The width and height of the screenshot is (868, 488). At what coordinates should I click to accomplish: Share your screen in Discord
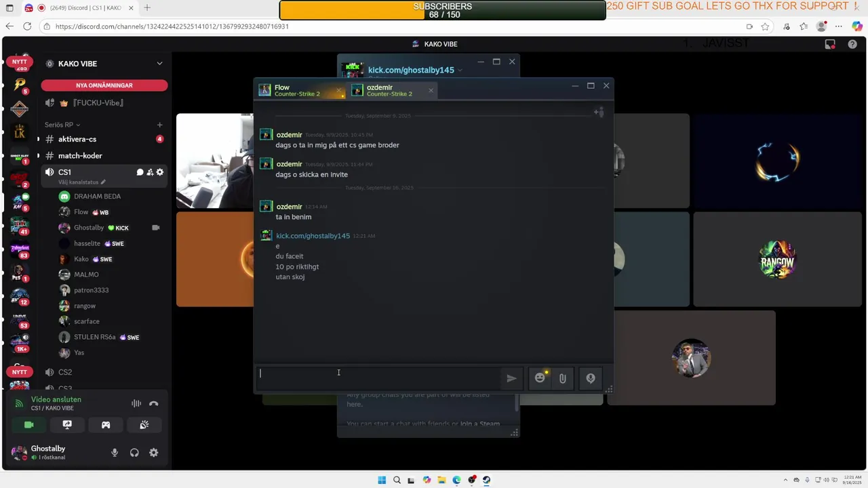67,425
